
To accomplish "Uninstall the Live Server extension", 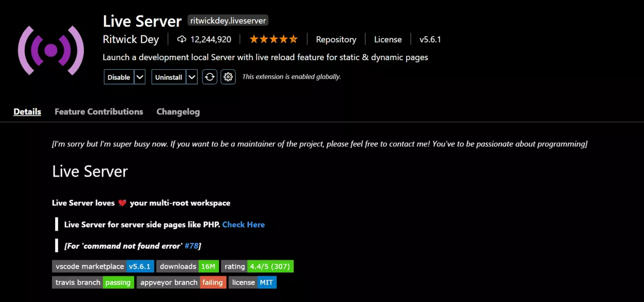I will coord(169,77).
